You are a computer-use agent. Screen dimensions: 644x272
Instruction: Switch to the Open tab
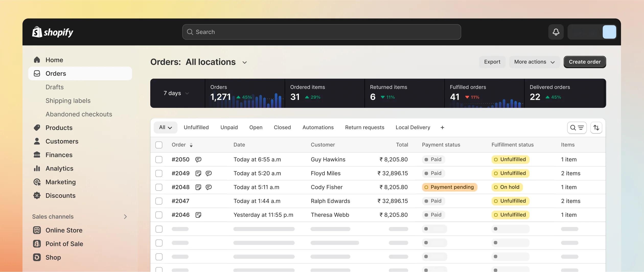(x=256, y=127)
